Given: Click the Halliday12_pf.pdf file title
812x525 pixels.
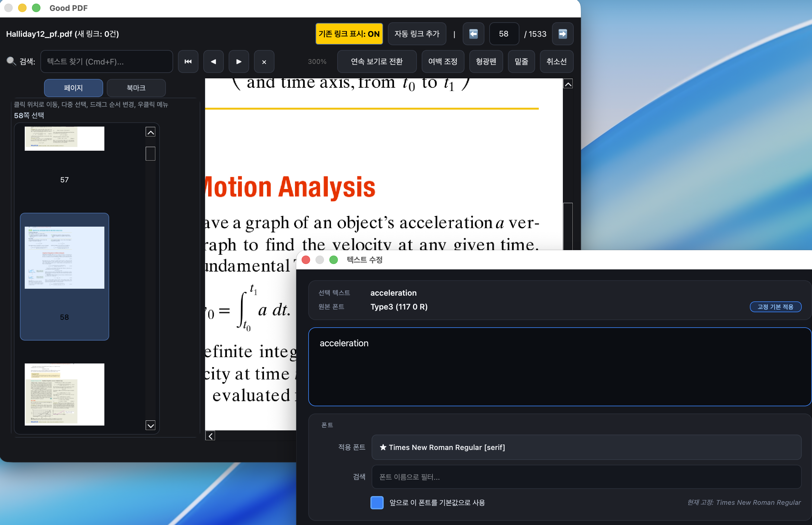Looking at the screenshot, I should coord(62,34).
